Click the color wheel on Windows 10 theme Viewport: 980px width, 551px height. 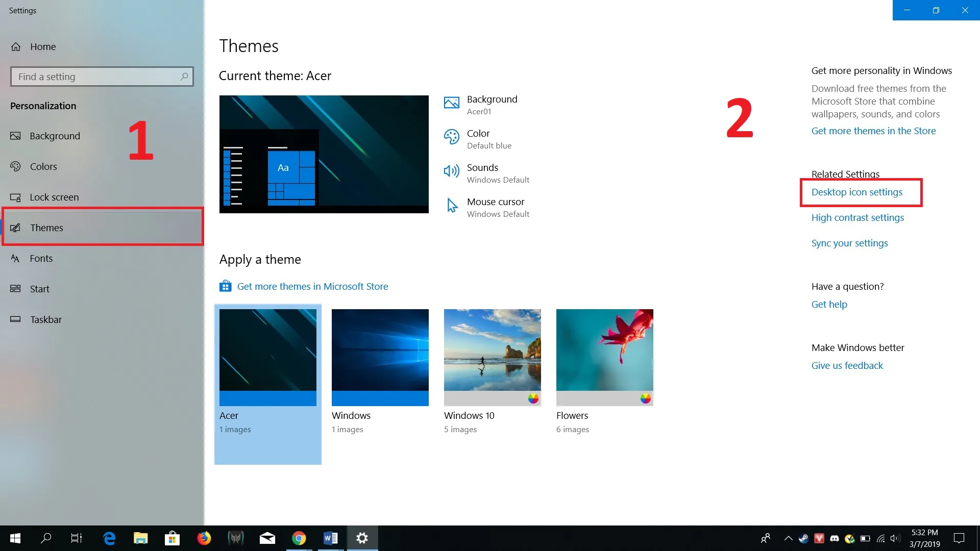click(533, 398)
